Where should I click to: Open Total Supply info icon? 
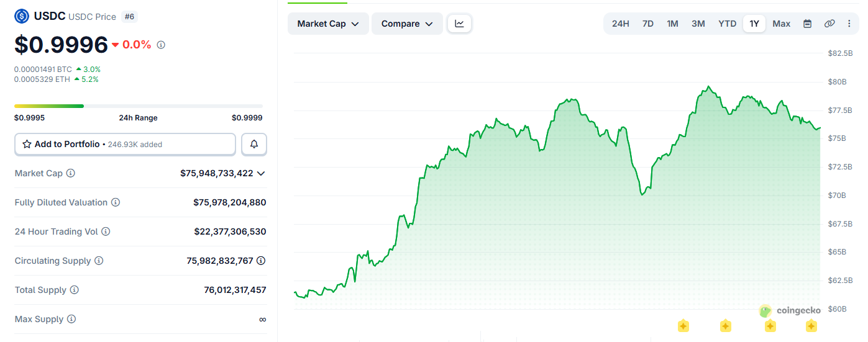point(75,290)
